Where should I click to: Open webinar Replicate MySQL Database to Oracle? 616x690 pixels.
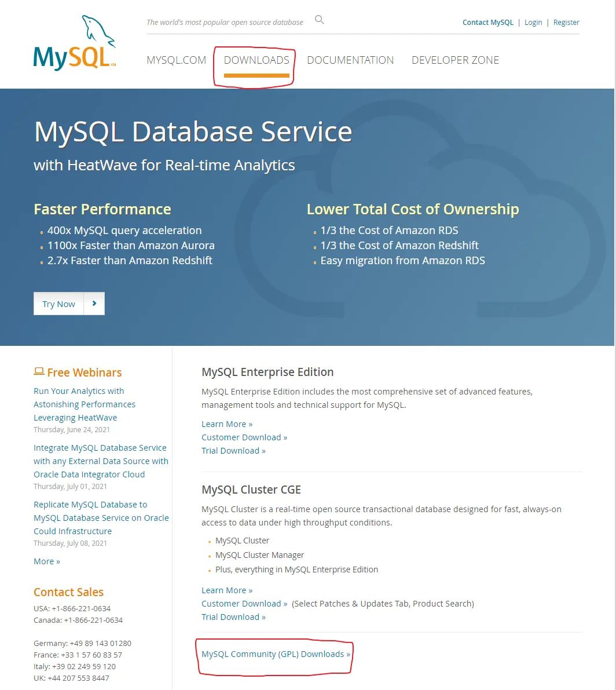[x=101, y=517]
